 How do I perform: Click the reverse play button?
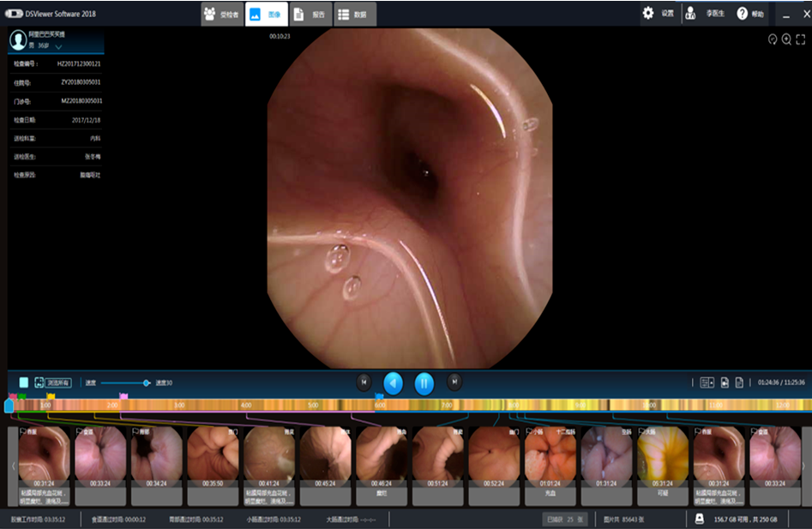tap(393, 382)
